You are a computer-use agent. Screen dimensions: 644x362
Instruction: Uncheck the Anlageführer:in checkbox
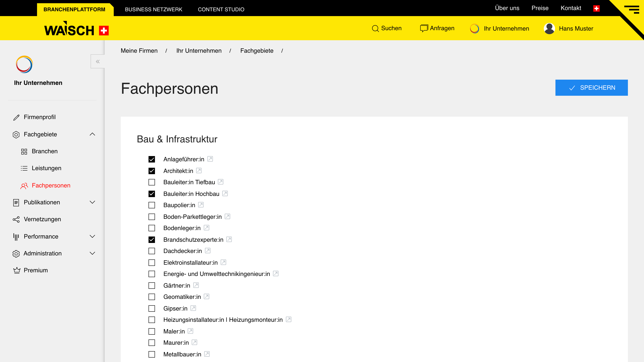point(152,159)
